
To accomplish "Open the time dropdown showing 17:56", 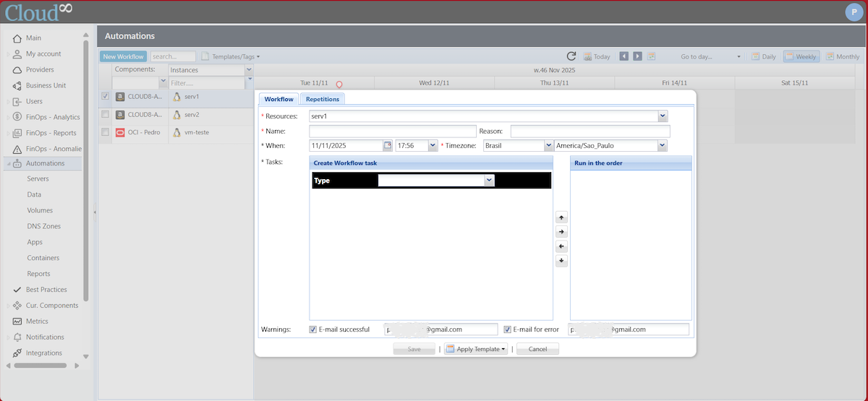I will click(433, 145).
